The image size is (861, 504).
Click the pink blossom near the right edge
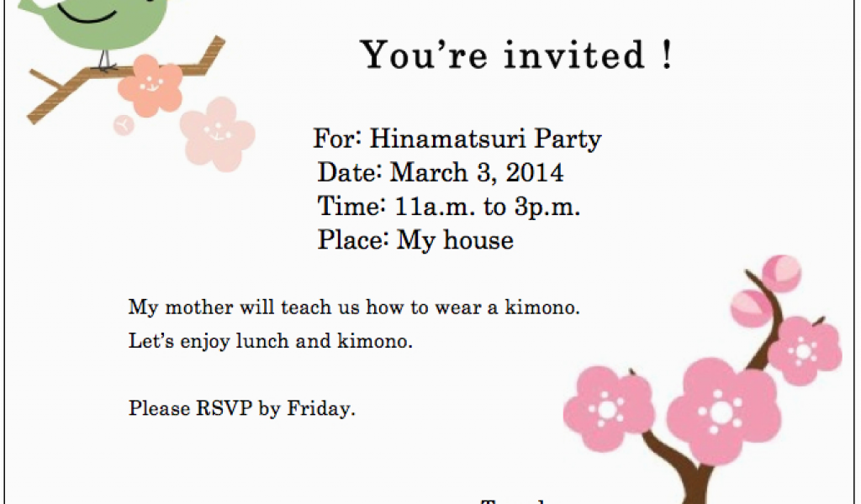tap(805, 351)
